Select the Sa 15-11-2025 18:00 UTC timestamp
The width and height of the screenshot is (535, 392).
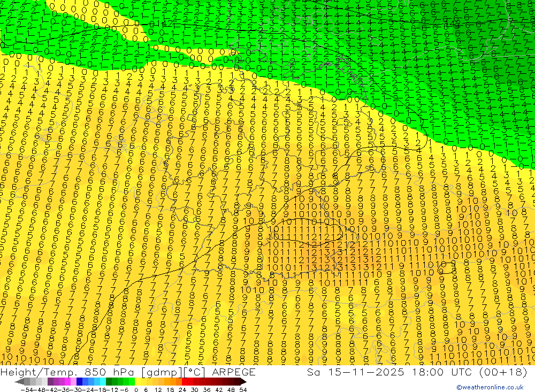[417, 372]
